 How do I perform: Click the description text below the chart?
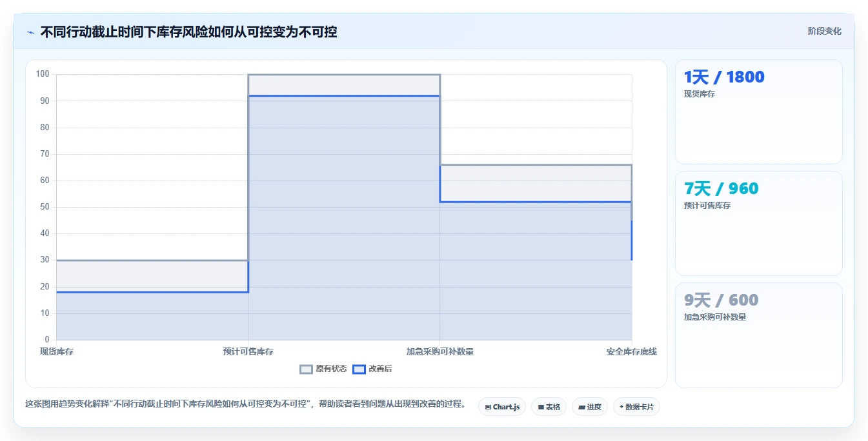246,404
